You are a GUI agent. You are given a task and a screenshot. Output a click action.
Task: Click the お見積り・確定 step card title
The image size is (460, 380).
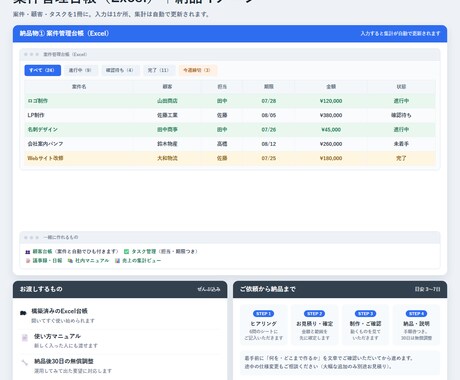coord(314,324)
